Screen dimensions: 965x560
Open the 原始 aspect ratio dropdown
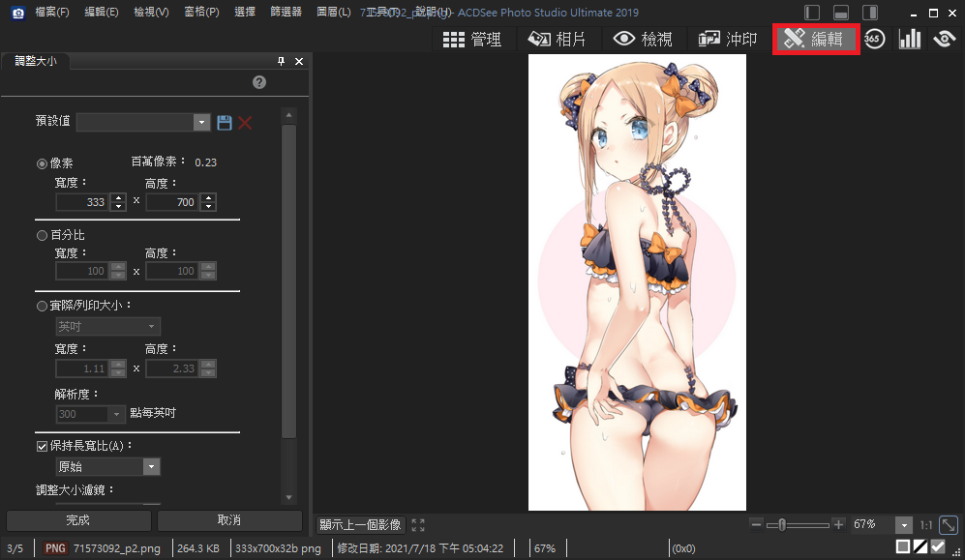[107, 466]
